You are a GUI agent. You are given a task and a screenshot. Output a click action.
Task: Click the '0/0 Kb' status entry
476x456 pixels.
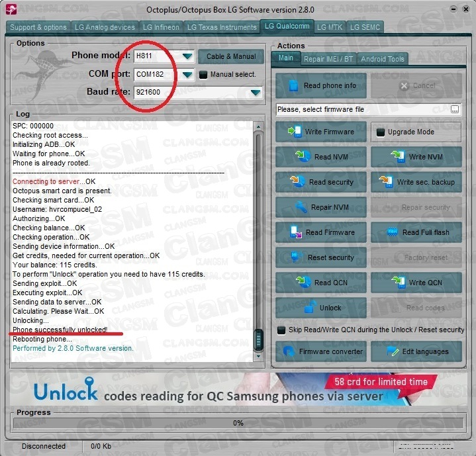pyautogui.click(x=101, y=446)
